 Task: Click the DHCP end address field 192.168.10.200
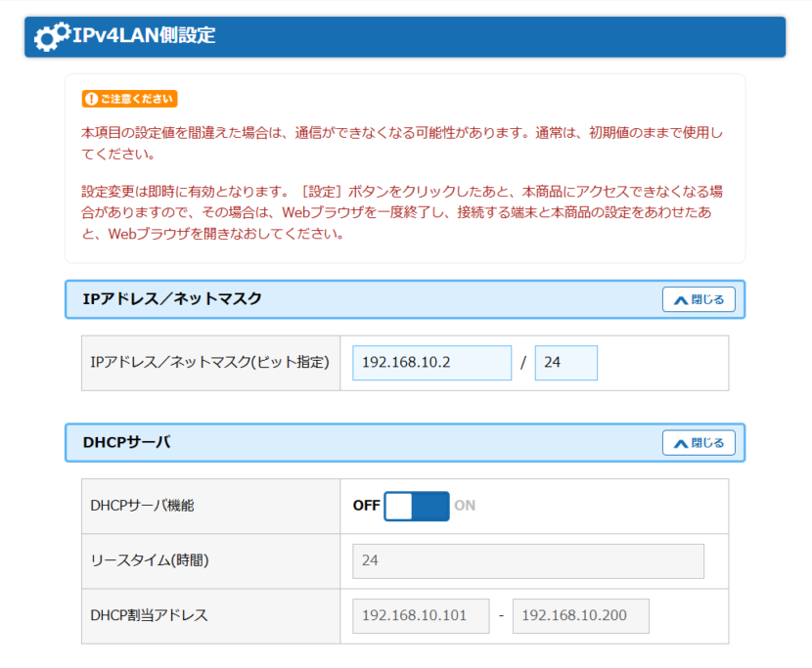[x=580, y=616]
